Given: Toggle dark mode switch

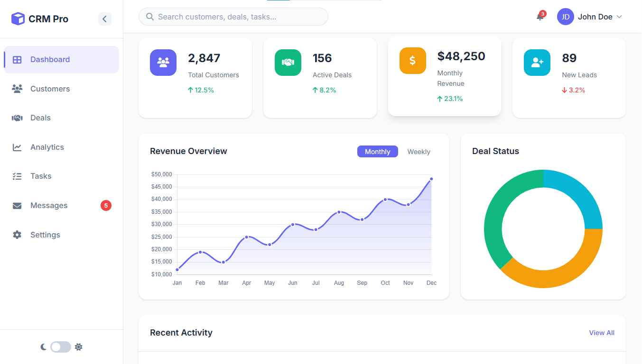Looking at the screenshot, I should coord(60,347).
